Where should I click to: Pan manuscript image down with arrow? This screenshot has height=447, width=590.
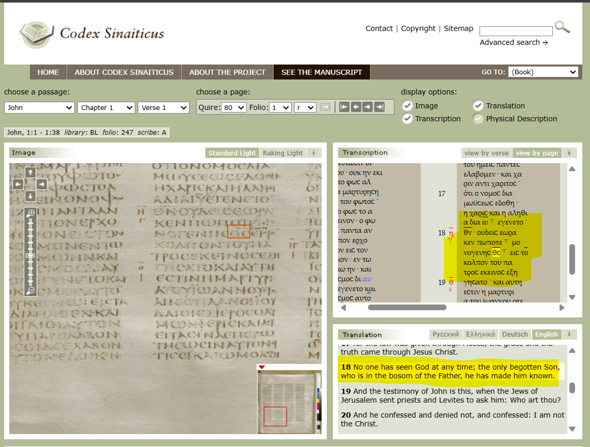[x=30, y=196]
